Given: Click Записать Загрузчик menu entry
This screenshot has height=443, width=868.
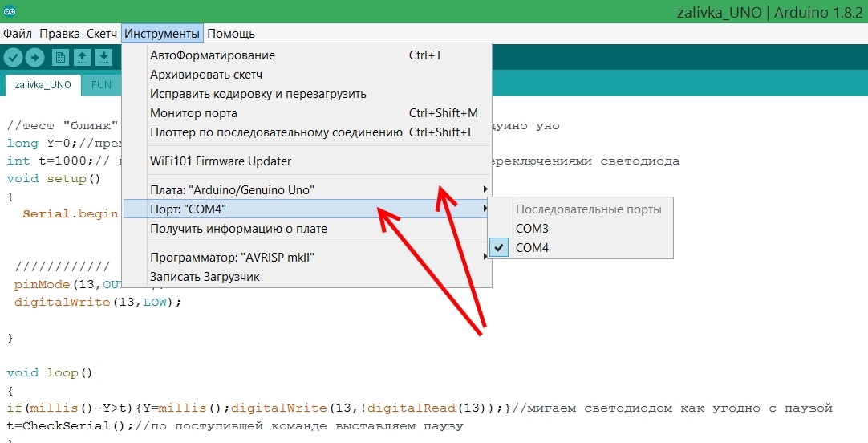Looking at the screenshot, I should point(205,277).
